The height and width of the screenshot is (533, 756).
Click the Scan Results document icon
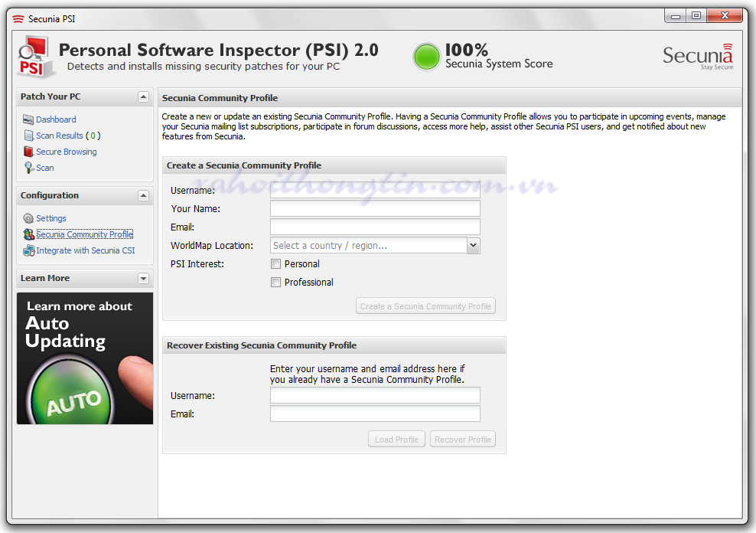[x=28, y=136]
